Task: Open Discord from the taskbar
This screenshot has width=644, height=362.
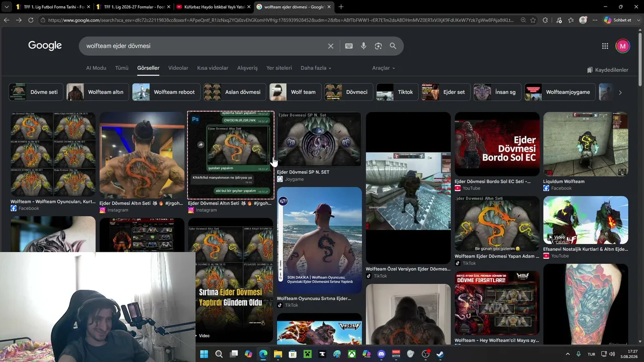Action: coord(381,354)
